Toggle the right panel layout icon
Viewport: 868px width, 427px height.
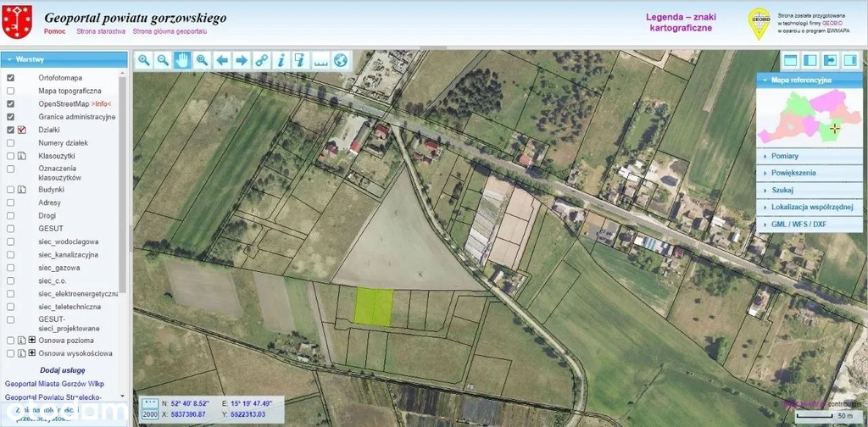(850, 60)
